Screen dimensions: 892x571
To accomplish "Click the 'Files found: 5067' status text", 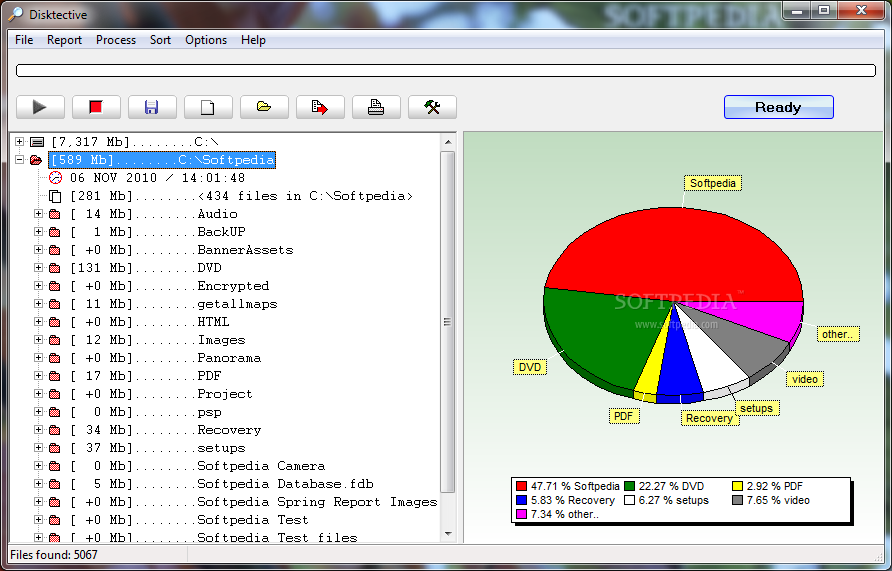I will coord(54,555).
